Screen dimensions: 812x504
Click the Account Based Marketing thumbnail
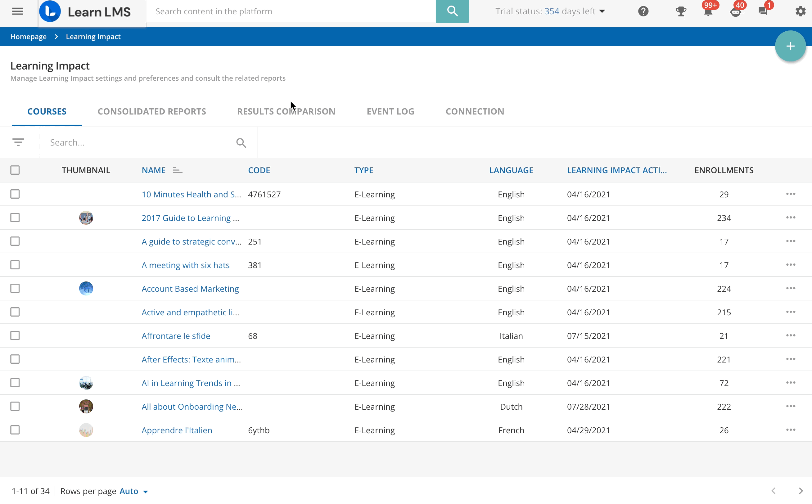click(x=86, y=288)
